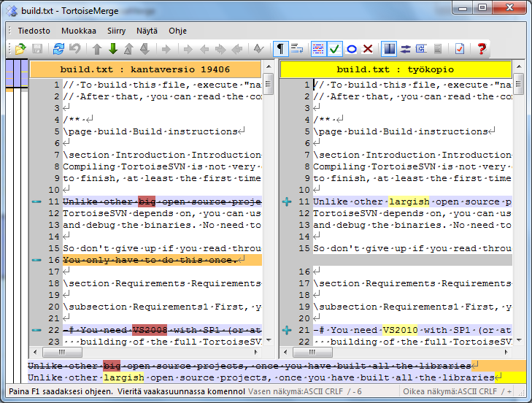Click the blue boxed left-arrow icon
Image resolution: width=532 pixels, height=403 pixels.
pos(422,49)
